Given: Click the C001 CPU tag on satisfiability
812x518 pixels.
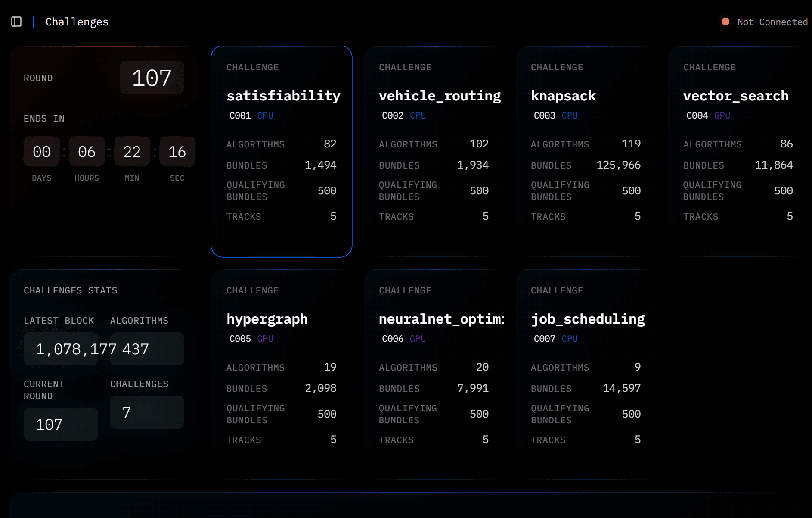Looking at the screenshot, I should [251, 115].
